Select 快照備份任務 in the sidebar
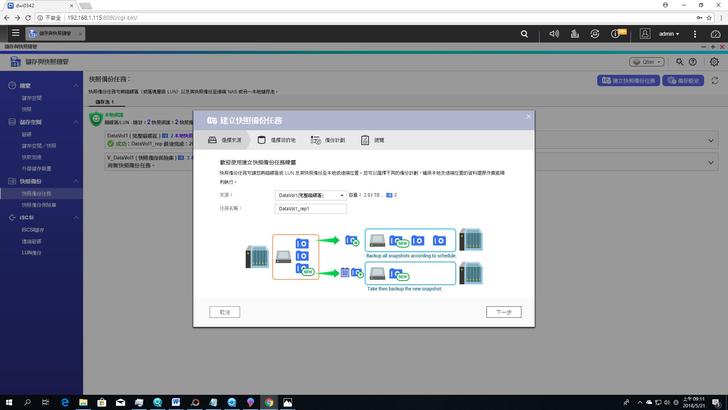728x410 pixels. 37,193
